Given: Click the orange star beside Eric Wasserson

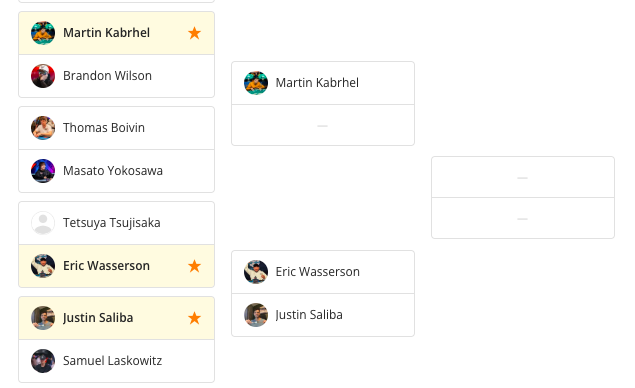Looking at the screenshot, I should pos(194,266).
